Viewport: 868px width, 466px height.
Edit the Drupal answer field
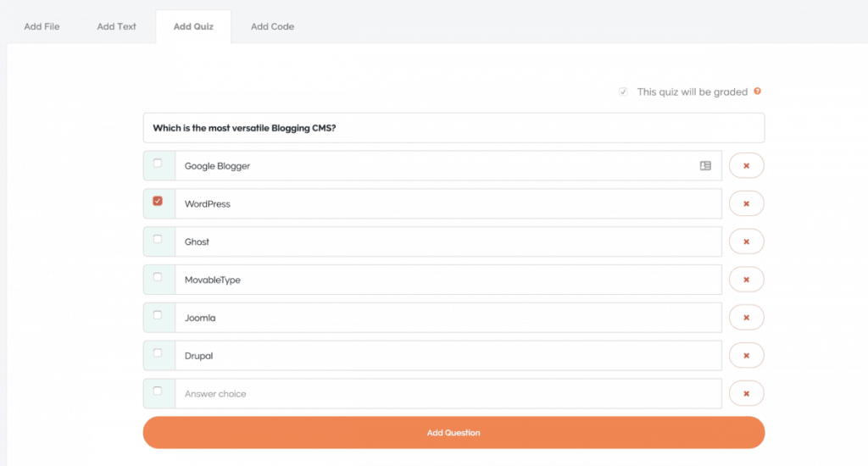click(x=448, y=355)
